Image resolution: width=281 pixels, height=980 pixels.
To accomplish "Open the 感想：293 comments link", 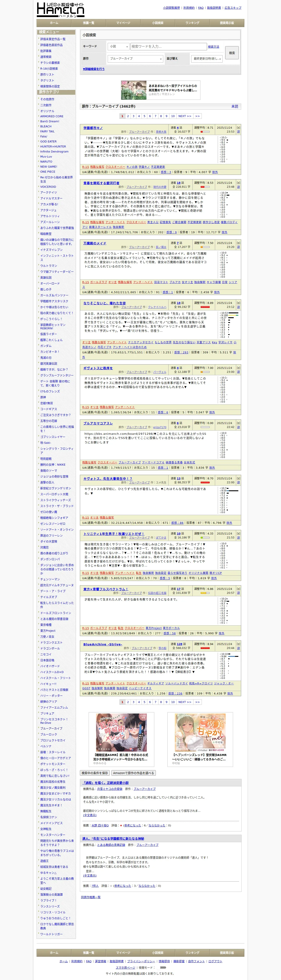I will click(x=181, y=352).
